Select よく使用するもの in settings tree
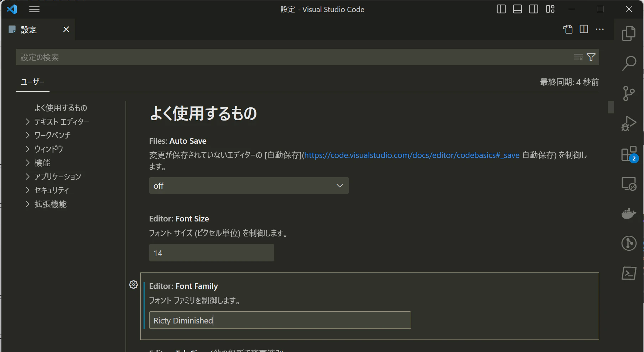 click(61, 108)
